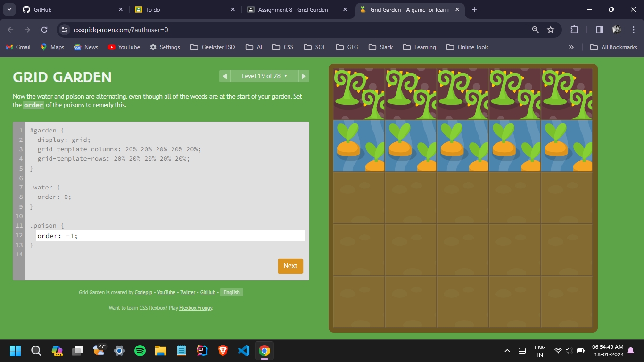Screen dimensions: 644x362
Task: Bookmark this page with star icon
Action: [x=551, y=30]
